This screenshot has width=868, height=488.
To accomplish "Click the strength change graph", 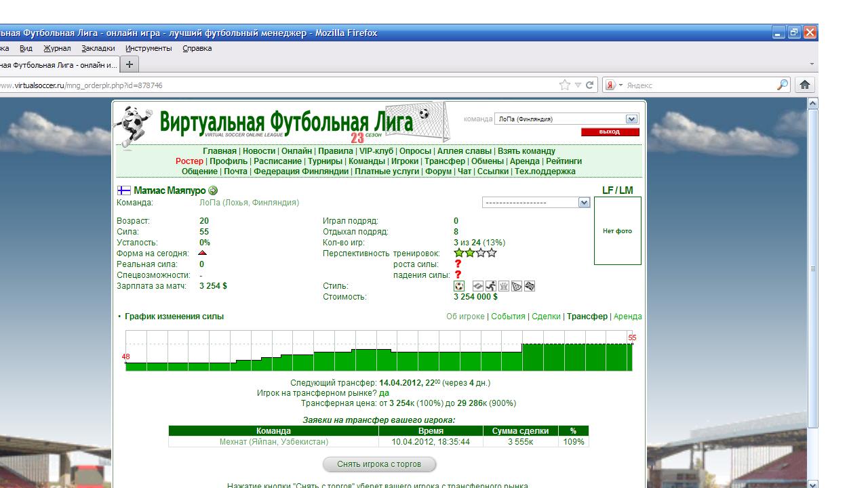I will 379,350.
